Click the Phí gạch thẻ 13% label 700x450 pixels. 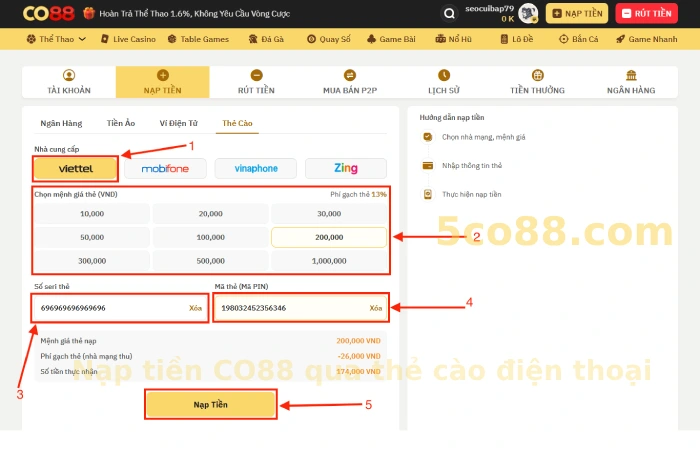(x=358, y=194)
